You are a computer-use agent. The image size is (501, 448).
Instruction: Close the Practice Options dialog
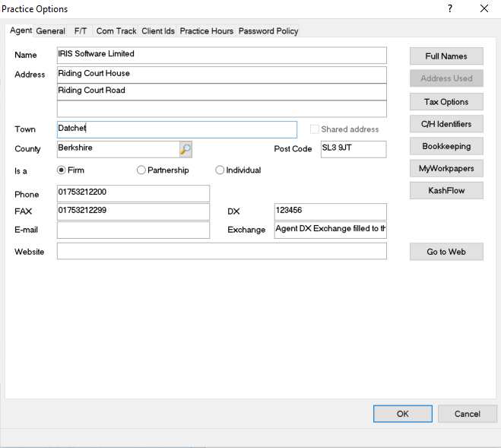point(484,8)
